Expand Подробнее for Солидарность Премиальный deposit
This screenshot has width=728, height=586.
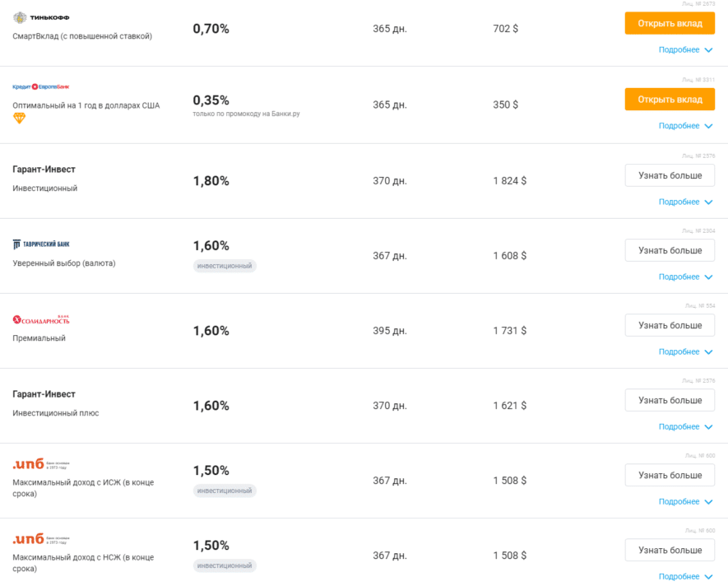click(x=685, y=351)
